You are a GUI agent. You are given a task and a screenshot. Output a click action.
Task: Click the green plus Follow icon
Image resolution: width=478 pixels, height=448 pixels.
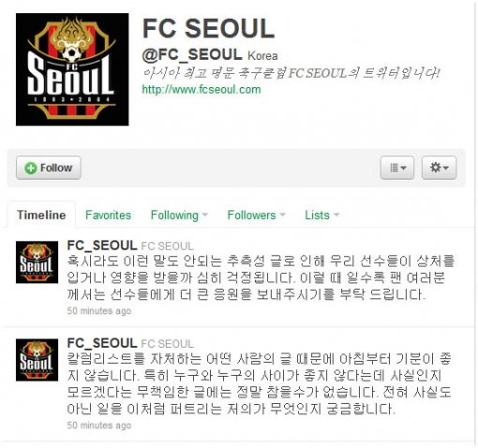click(31, 168)
